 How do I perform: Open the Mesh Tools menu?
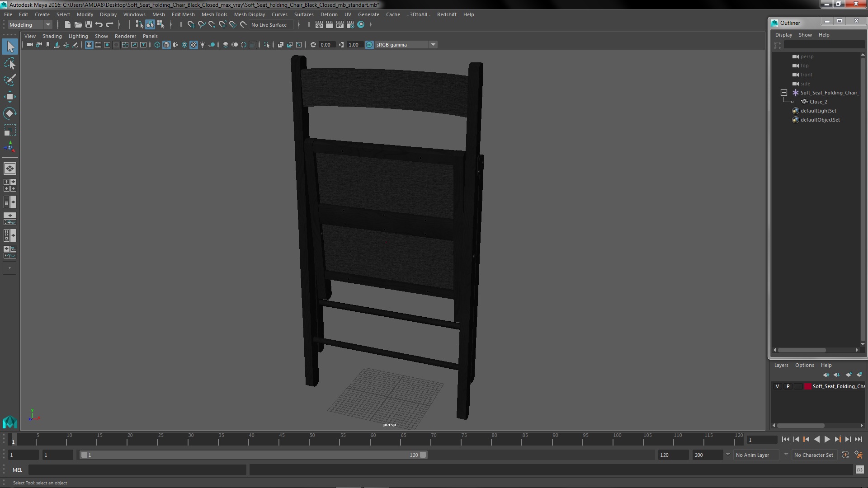coord(214,14)
